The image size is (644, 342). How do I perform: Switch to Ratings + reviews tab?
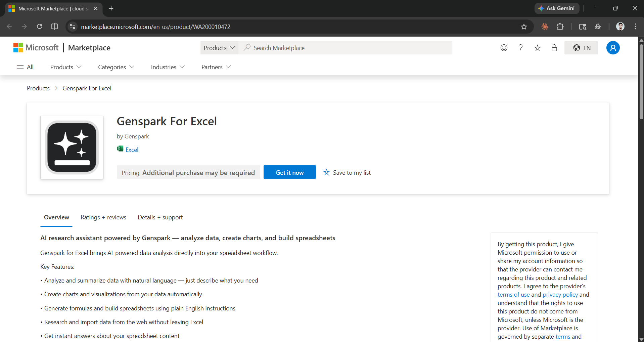click(x=103, y=217)
